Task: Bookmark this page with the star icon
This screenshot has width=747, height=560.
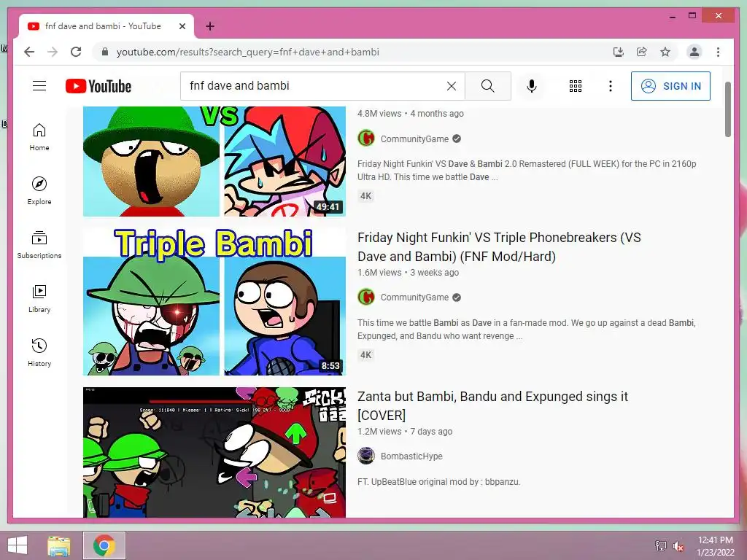Action: pos(665,52)
